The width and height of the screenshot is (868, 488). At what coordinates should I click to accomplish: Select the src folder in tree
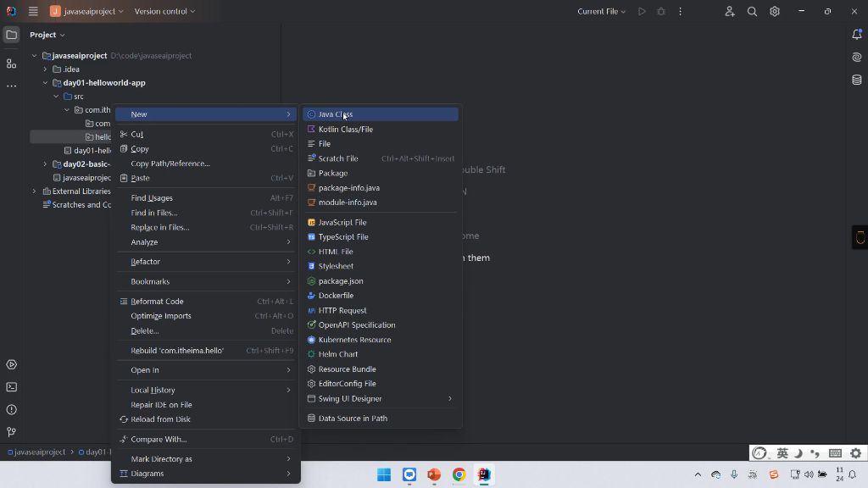pyautogui.click(x=78, y=97)
